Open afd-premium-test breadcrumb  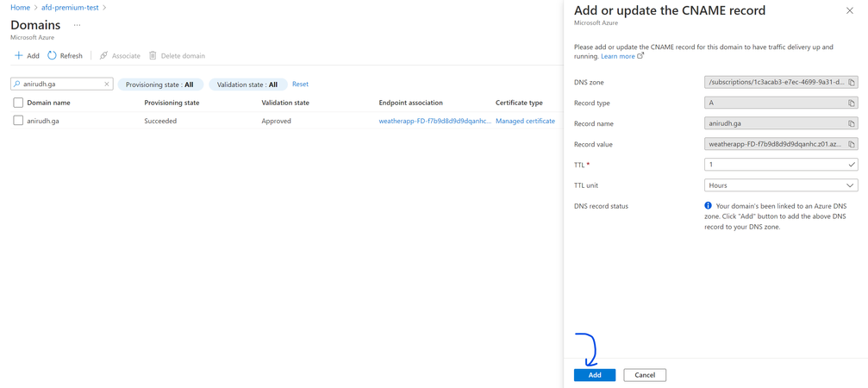70,8
